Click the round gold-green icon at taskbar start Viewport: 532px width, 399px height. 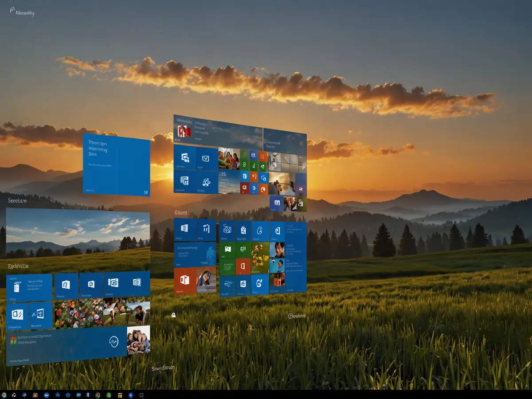point(4,395)
